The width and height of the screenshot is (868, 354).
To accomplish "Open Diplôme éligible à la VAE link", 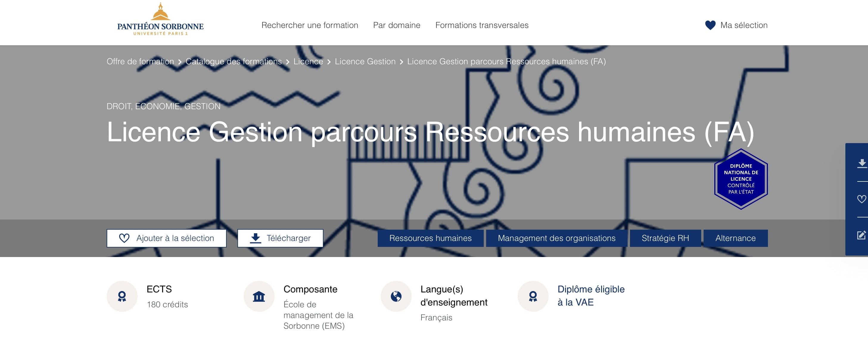I will click(x=591, y=296).
